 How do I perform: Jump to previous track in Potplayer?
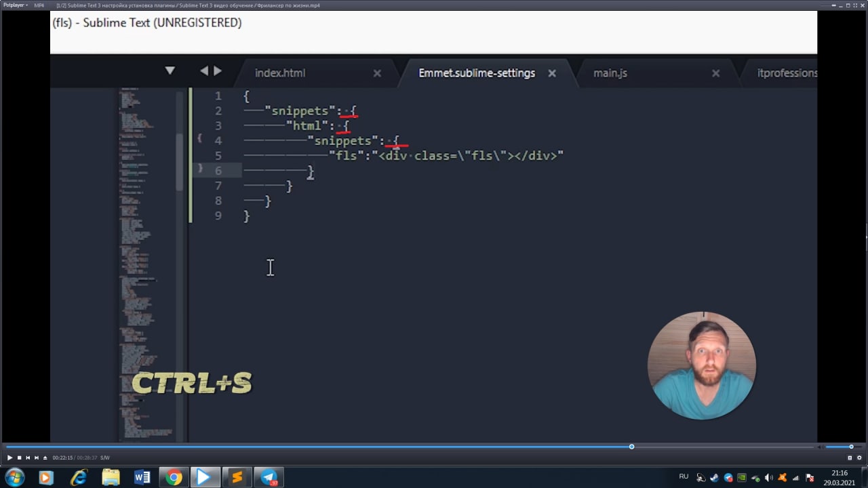[x=28, y=457]
